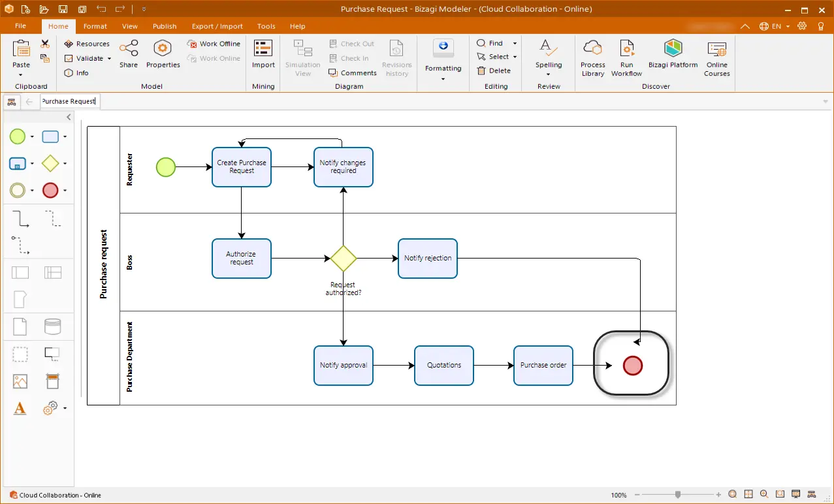Open the Find dropdown arrow
834x504 pixels.
pyautogui.click(x=515, y=44)
